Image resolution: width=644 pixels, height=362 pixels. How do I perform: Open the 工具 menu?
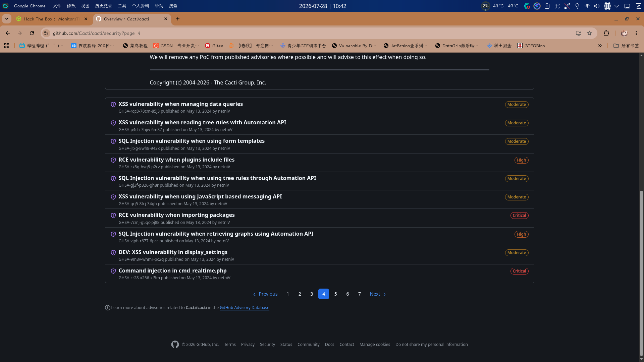click(122, 6)
